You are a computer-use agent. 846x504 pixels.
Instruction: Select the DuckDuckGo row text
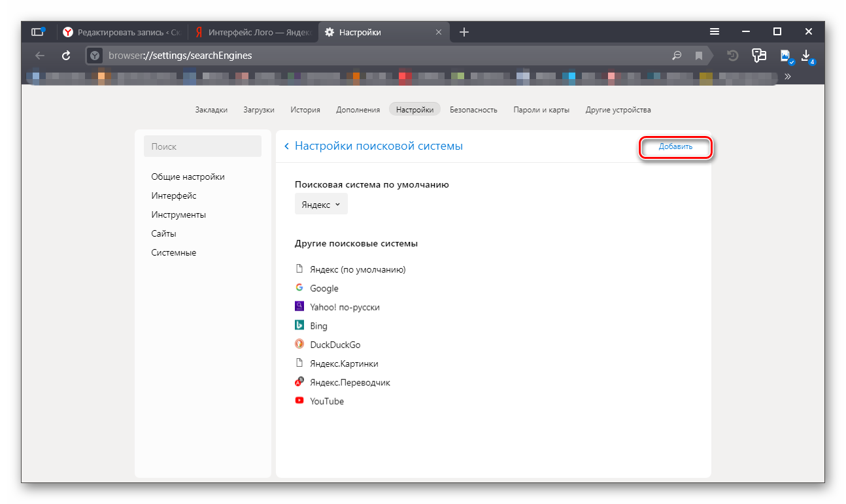[335, 344]
